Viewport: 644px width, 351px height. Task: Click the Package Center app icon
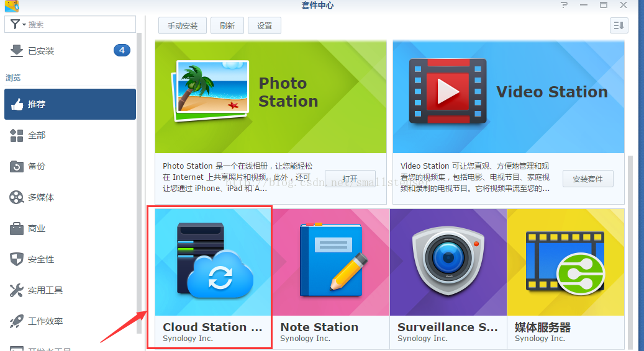pos(12,6)
